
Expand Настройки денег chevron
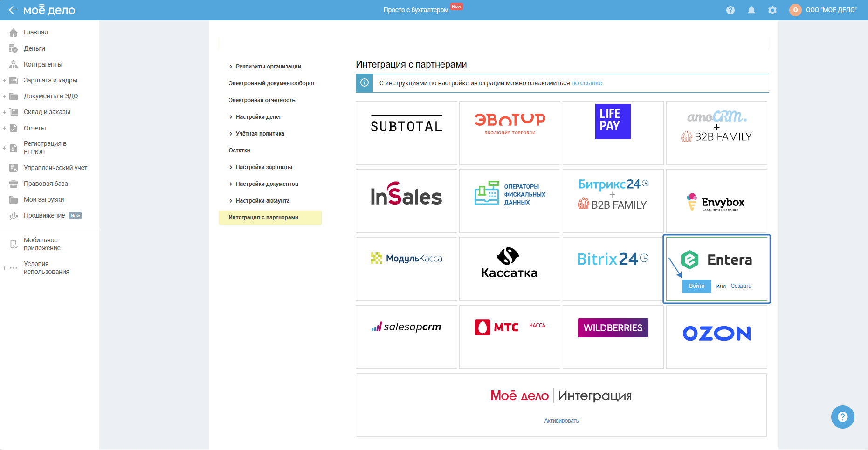pyautogui.click(x=231, y=117)
